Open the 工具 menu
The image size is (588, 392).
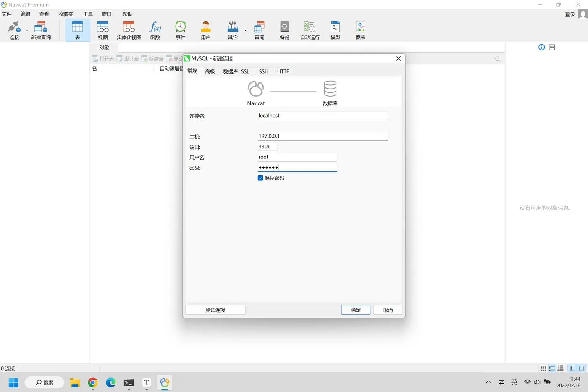88,14
